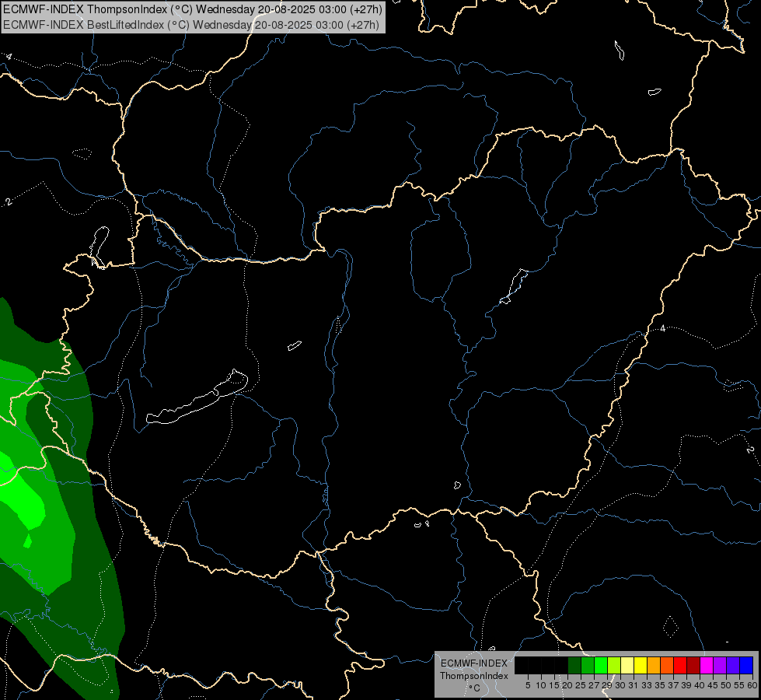The width and height of the screenshot is (761, 700).
Task: Click contour label 4 near the map's top-left corner
Action: tap(9, 57)
